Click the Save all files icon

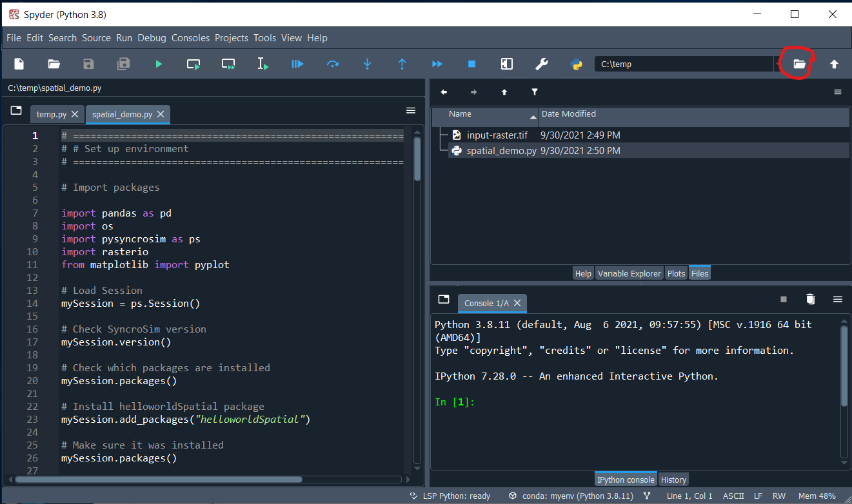123,64
